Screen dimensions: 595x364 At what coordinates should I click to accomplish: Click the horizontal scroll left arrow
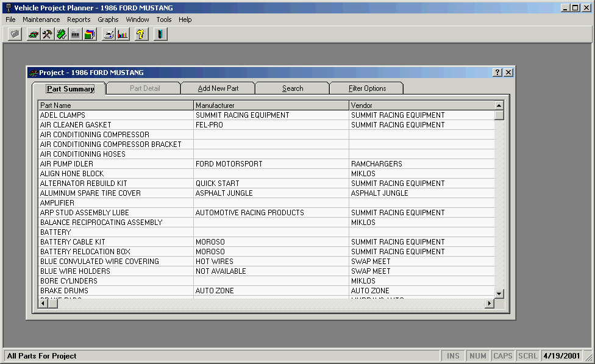[43, 303]
